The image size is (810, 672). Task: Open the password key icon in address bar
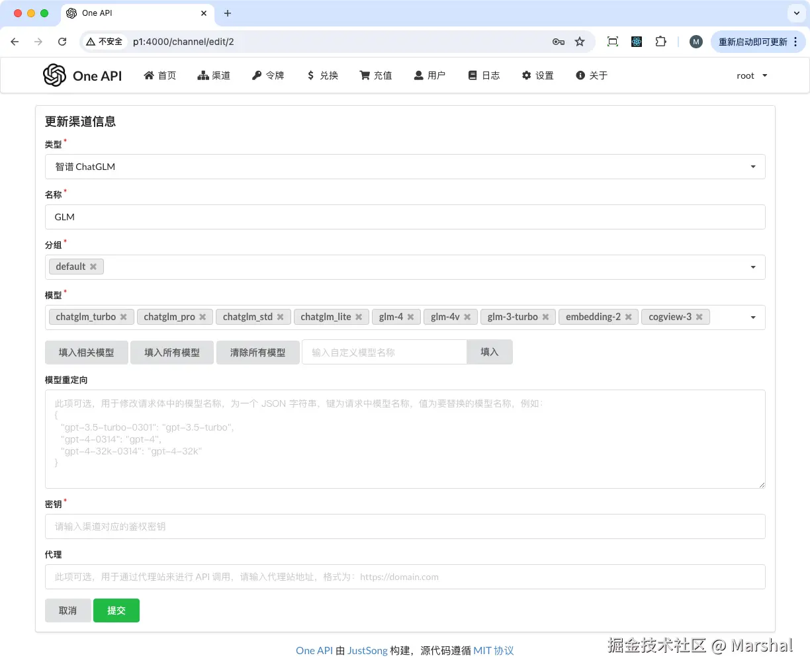point(559,42)
